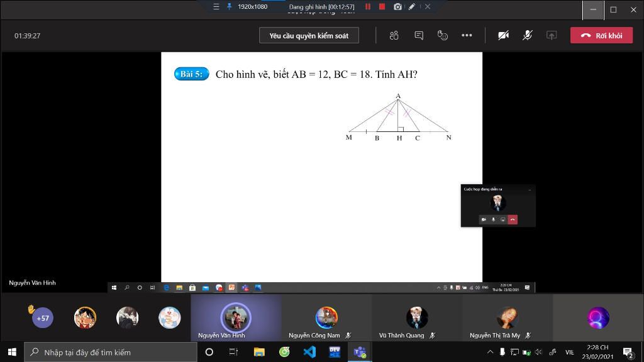This screenshot has height=362, width=644.
Task: Click the tray battery icon
Action: [526, 352]
